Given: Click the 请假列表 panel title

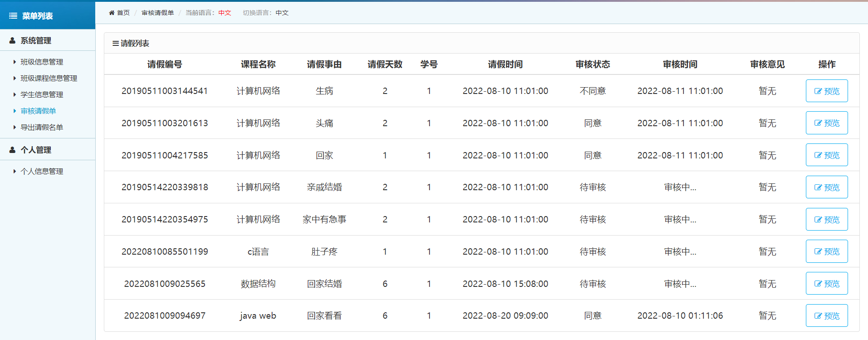Looking at the screenshot, I should point(135,43).
